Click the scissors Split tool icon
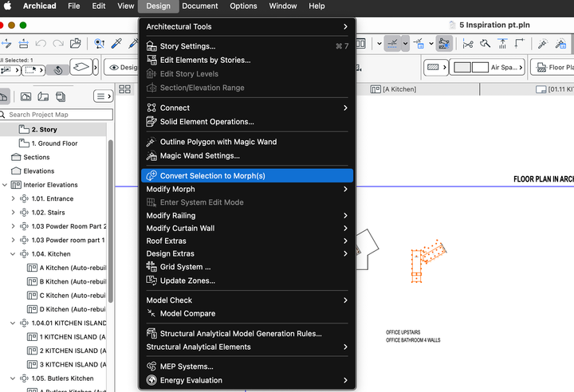 pyautogui.click(x=468, y=45)
